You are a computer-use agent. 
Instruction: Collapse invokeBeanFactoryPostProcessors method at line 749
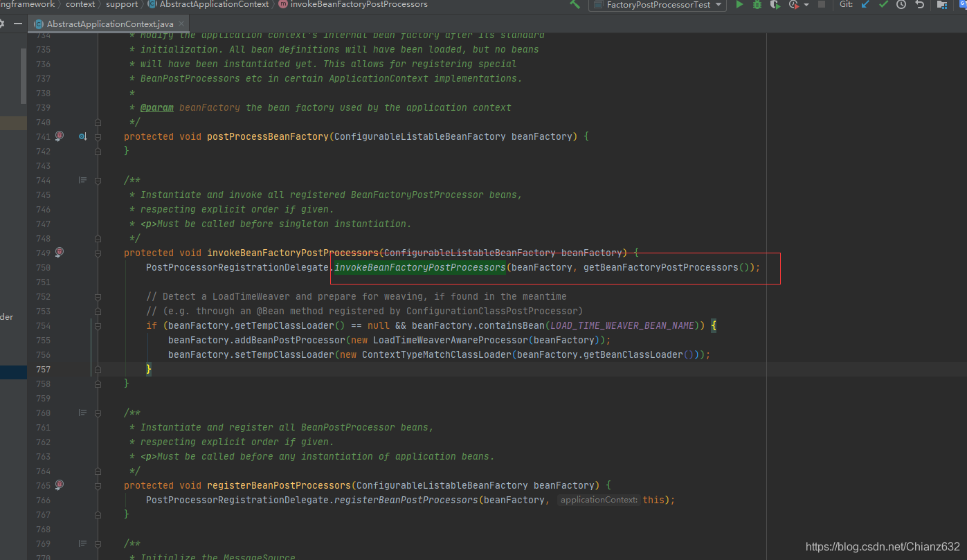(98, 253)
